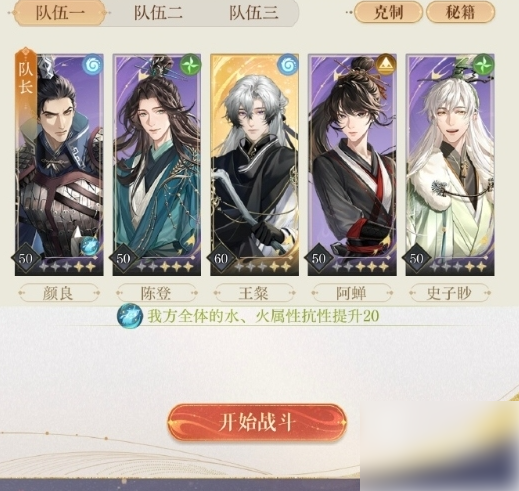
Task: Click the level 60 badge on 王粲's card
Action: click(x=221, y=258)
